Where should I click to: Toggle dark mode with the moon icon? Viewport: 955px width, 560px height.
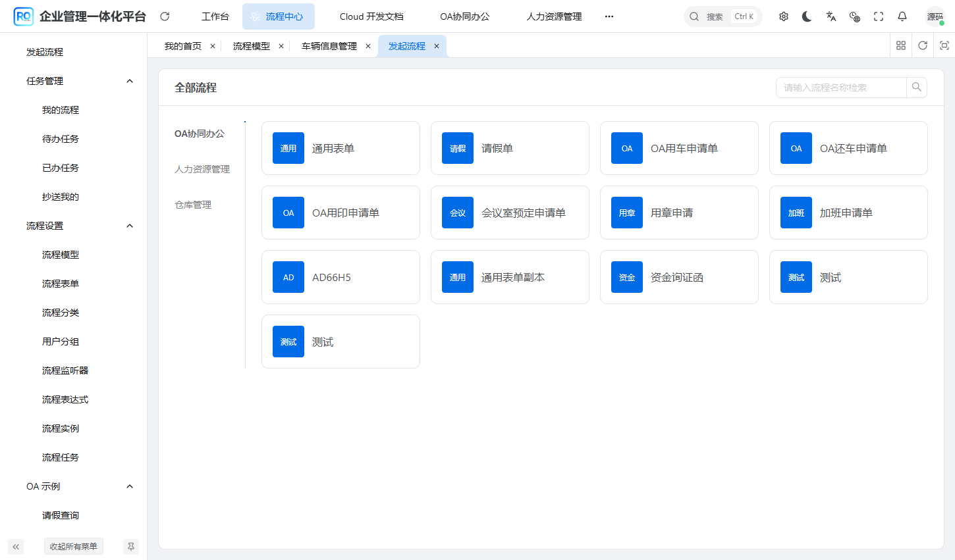(x=807, y=16)
